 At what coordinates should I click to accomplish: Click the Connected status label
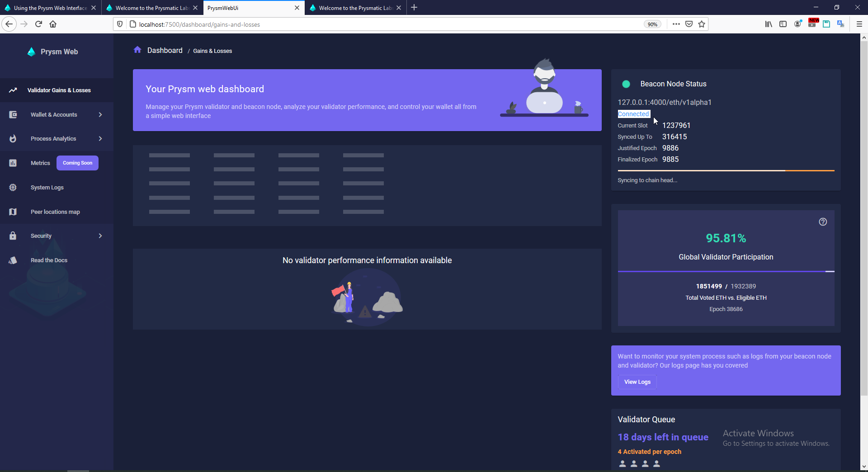633,114
